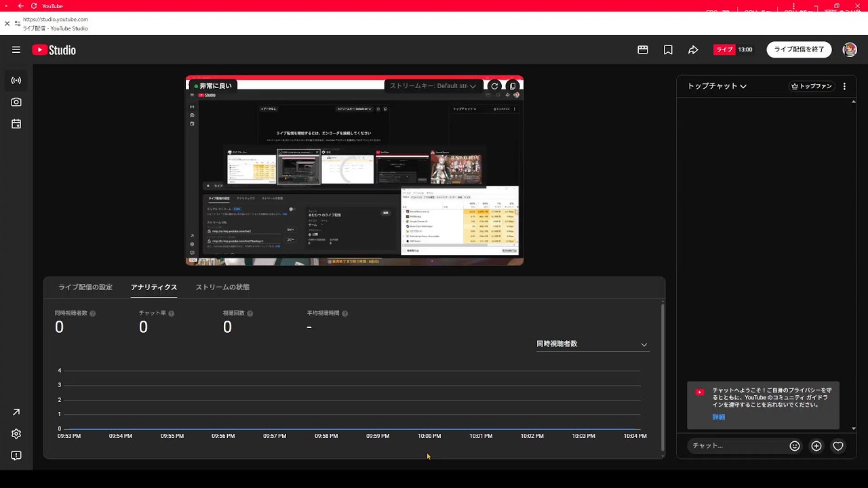The width and height of the screenshot is (868, 488).
Task: Click the heart reaction icon in chat
Action: tap(838, 446)
